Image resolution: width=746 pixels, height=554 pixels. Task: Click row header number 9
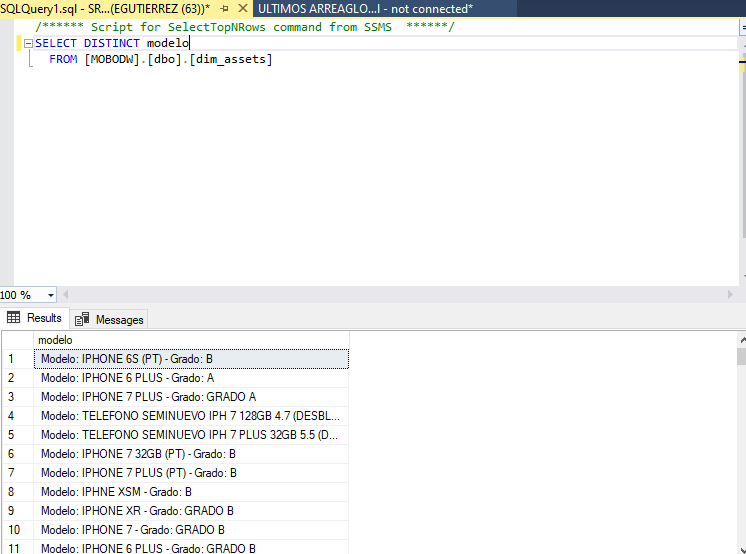tap(18, 511)
